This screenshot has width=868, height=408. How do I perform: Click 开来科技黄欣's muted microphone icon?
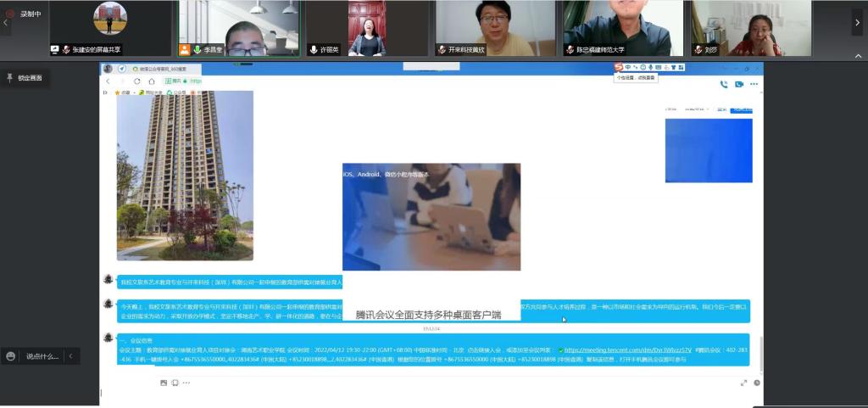442,50
